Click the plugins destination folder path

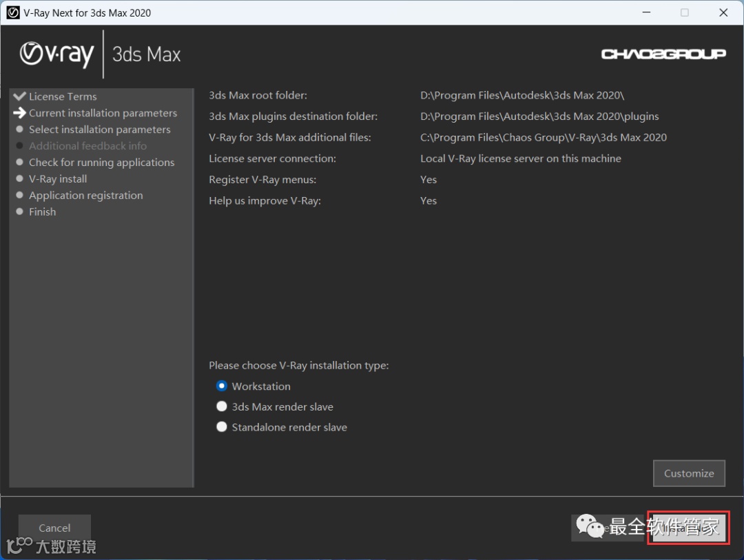[x=539, y=116]
